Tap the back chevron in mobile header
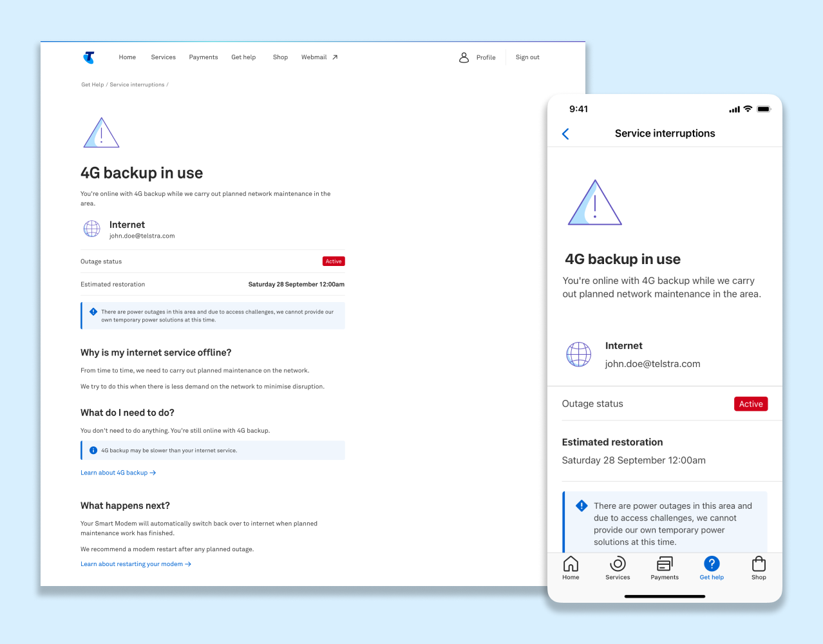Image resolution: width=823 pixels, height=644 pixels. pyautogui.click(x=565, y=133)
